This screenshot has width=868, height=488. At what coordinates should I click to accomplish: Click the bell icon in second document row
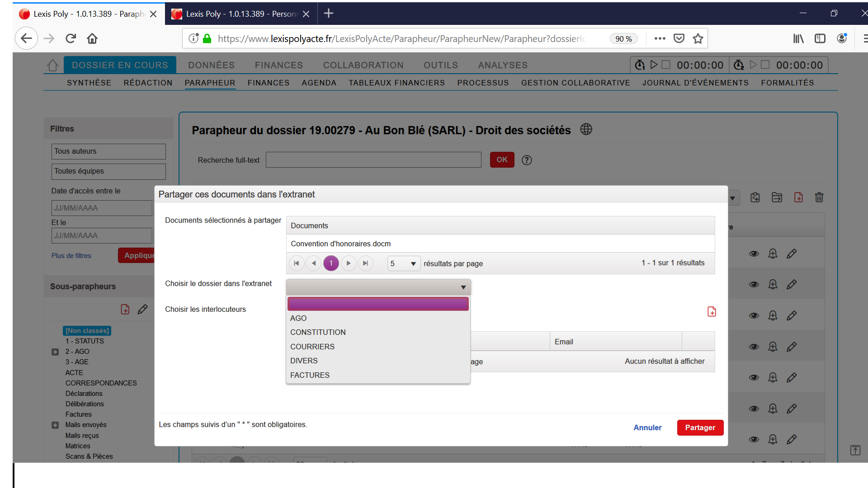(773, 285)
